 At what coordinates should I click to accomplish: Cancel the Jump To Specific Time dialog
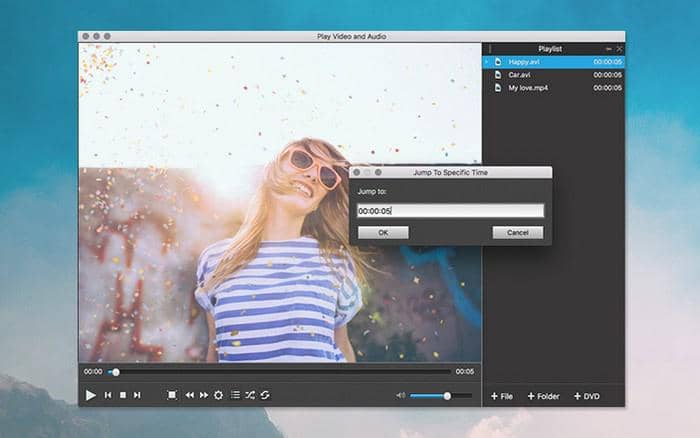point(518,233)
